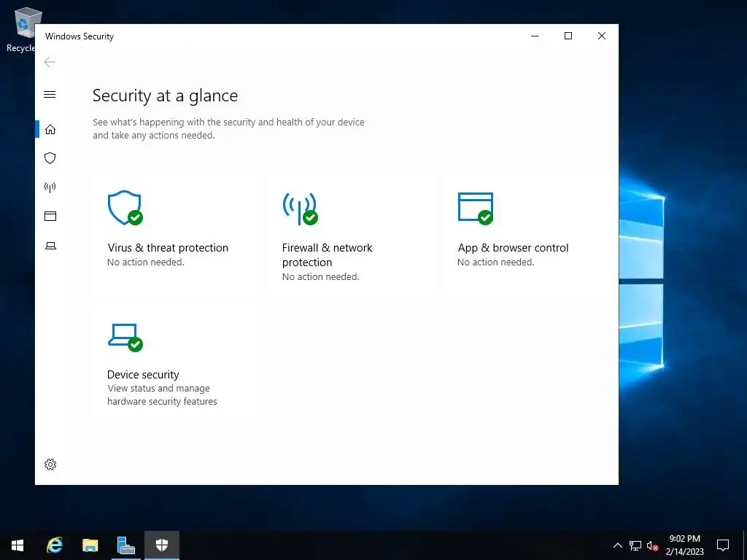Minimize the Windows Security window

535,36
